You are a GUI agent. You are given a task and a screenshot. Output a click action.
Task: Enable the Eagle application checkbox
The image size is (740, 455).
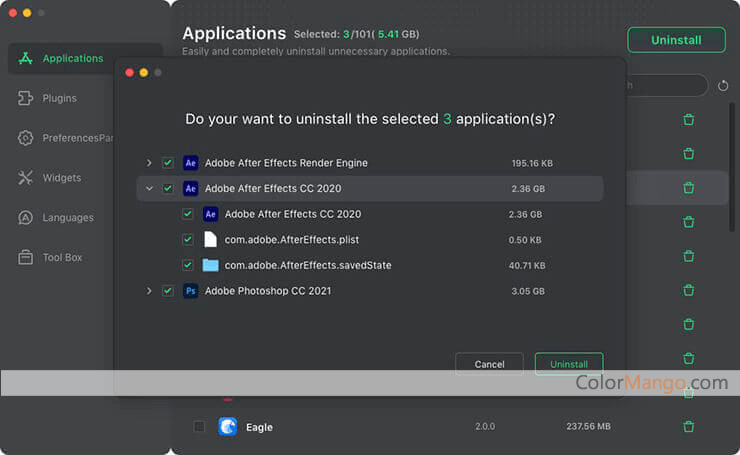pos(199,427)
